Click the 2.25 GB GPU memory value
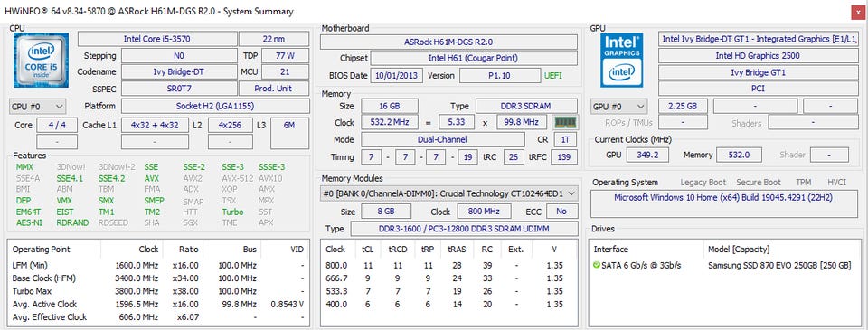This screenshot has height=330, width=868. 684,107
